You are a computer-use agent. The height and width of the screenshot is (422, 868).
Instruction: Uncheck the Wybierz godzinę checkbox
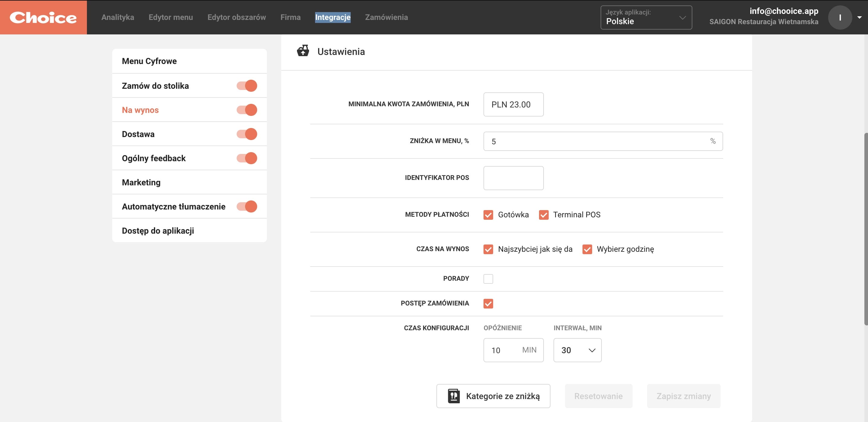tap(587, 249)
